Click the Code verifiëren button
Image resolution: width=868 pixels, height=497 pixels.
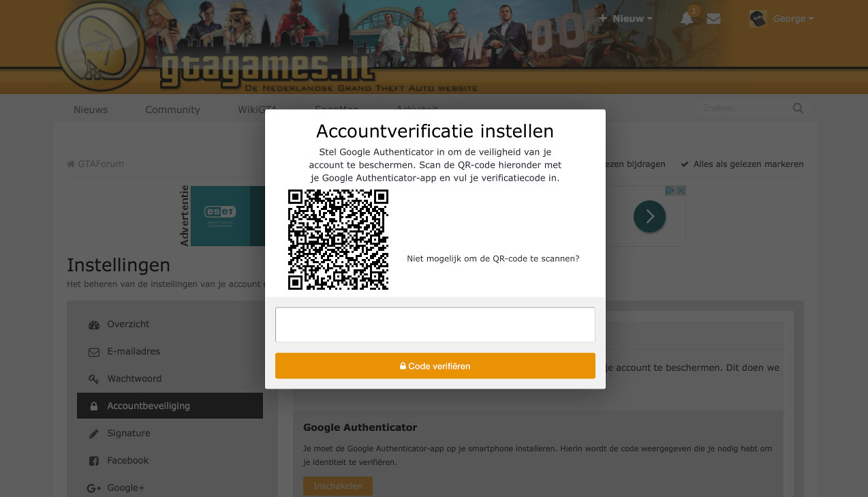click(x=435, y=366)
